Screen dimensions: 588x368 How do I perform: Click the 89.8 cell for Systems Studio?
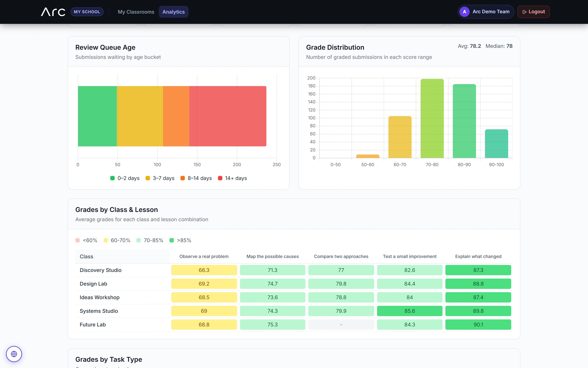click(x=478, y=311)
